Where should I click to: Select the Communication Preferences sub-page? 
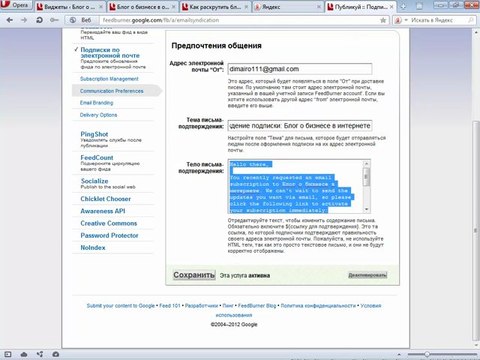112,91
